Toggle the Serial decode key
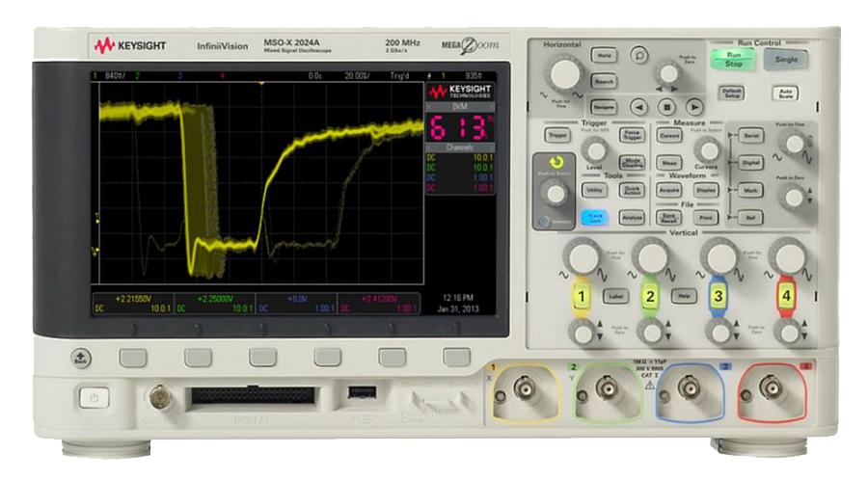This screenshot has width=868, height=481. click(x=750, y=135)
